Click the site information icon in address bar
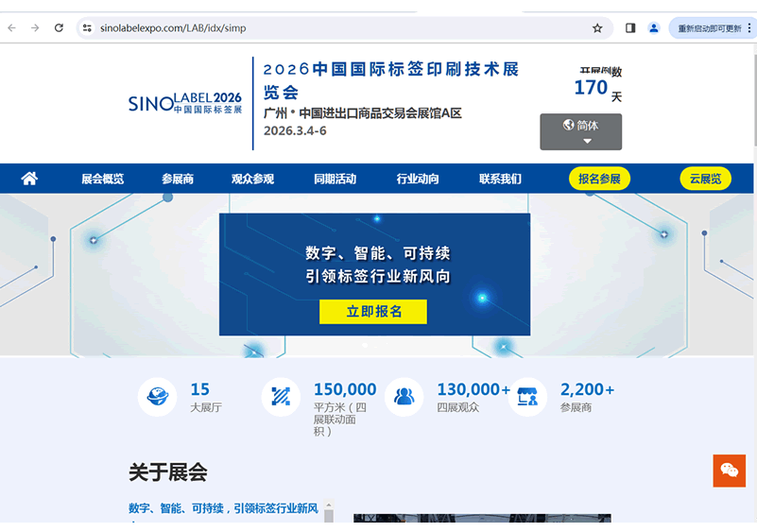The image size is (757, 532). [x=87, y=28]
